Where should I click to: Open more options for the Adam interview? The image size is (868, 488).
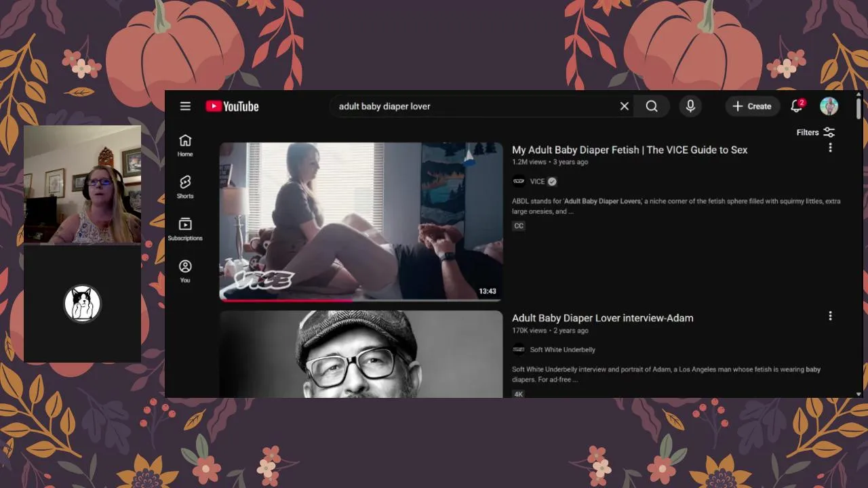830,316
